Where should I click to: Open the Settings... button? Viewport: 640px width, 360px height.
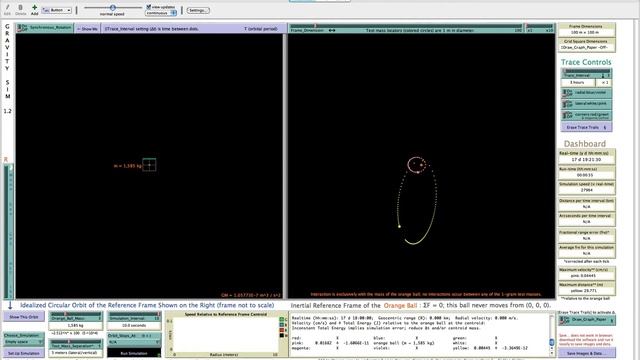tap(198, 10)
